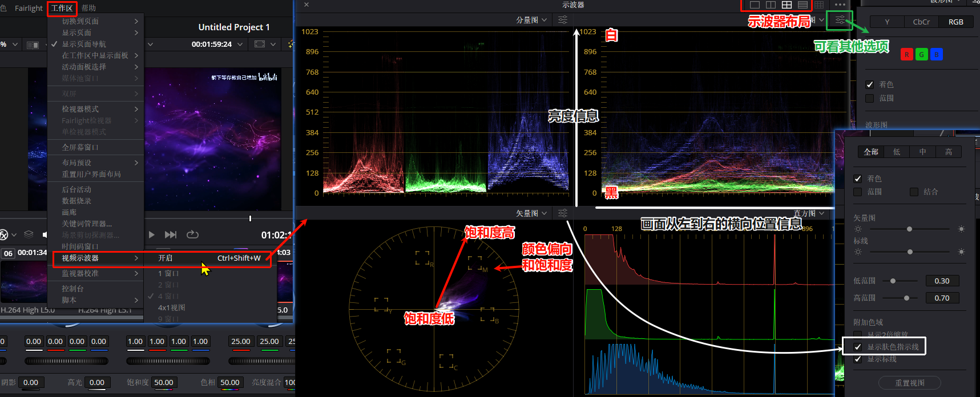Enable the 结合 checkbox

click(914, 192)
